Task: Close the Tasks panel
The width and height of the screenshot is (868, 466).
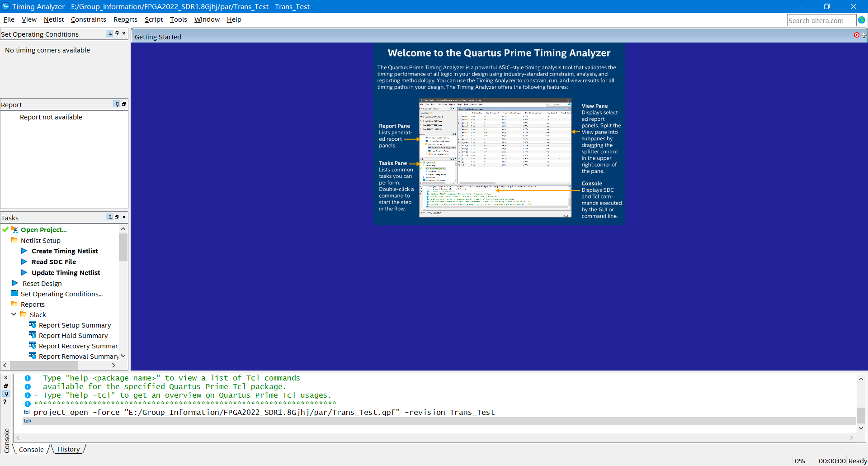Action: point(124,217)
